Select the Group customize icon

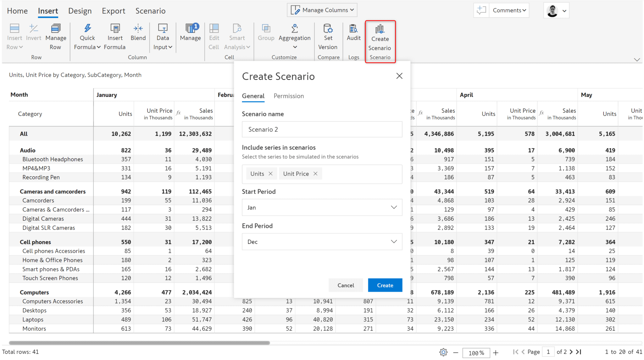[266, 31]
